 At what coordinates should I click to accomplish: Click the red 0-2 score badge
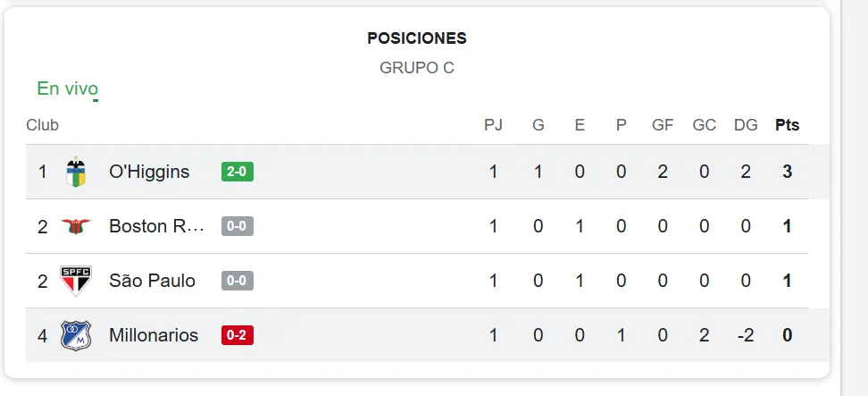(x=237, y=335)
